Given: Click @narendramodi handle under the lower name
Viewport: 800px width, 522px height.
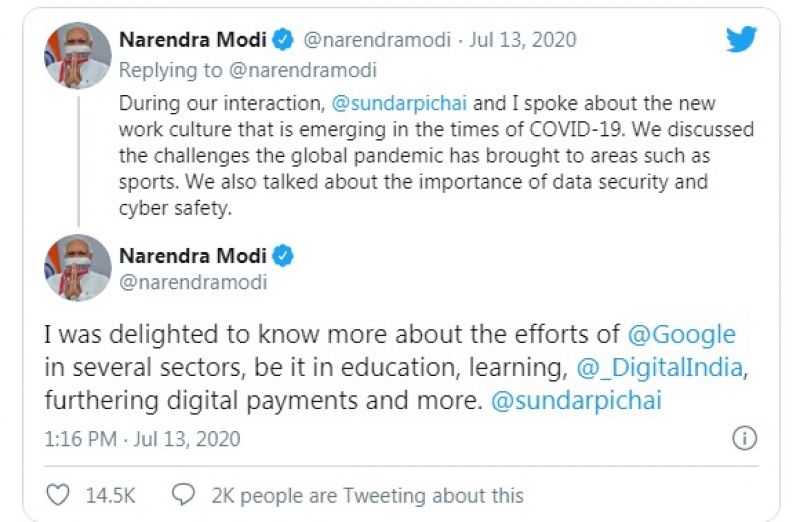Looking at the screenshot, I should (x=192, y=283).
